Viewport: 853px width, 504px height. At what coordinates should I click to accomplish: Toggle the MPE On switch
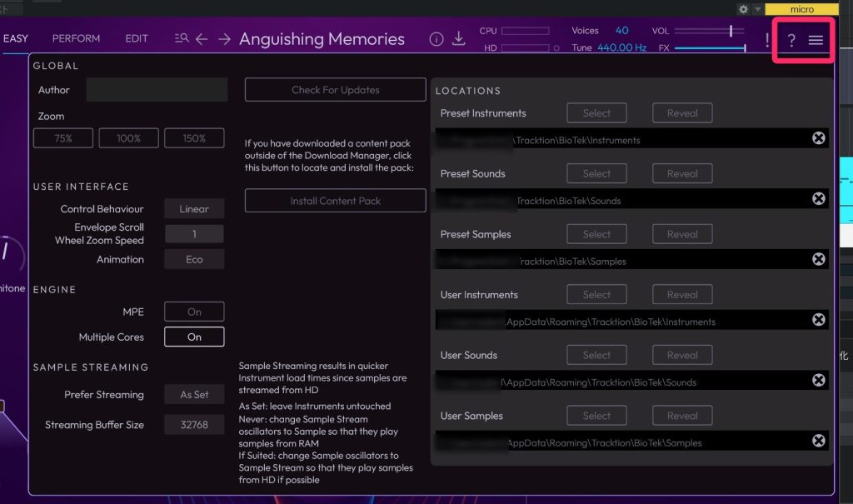(x=194, y=312)
